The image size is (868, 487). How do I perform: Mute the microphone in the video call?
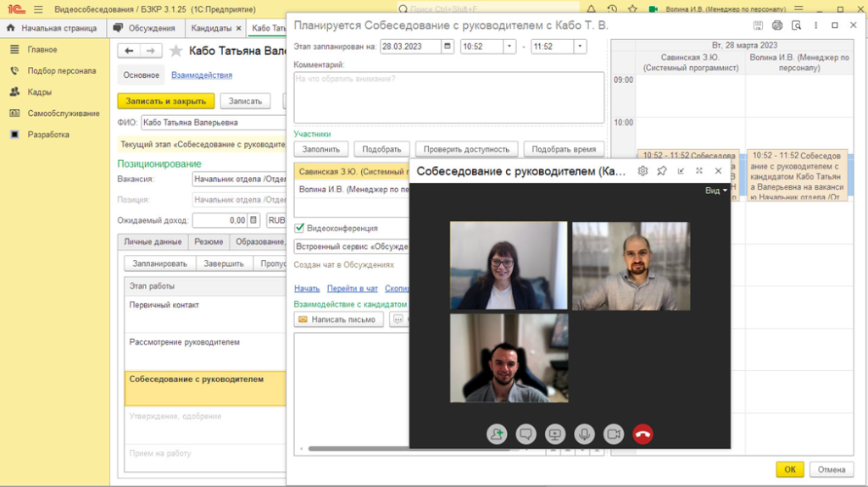pyautogui.click(x=584, y=434)
